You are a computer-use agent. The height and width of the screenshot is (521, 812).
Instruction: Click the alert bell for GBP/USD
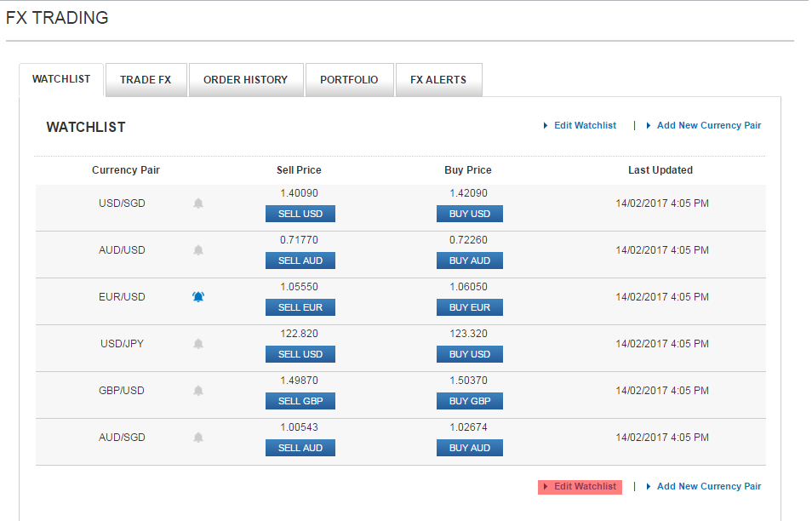click(198, 391)
